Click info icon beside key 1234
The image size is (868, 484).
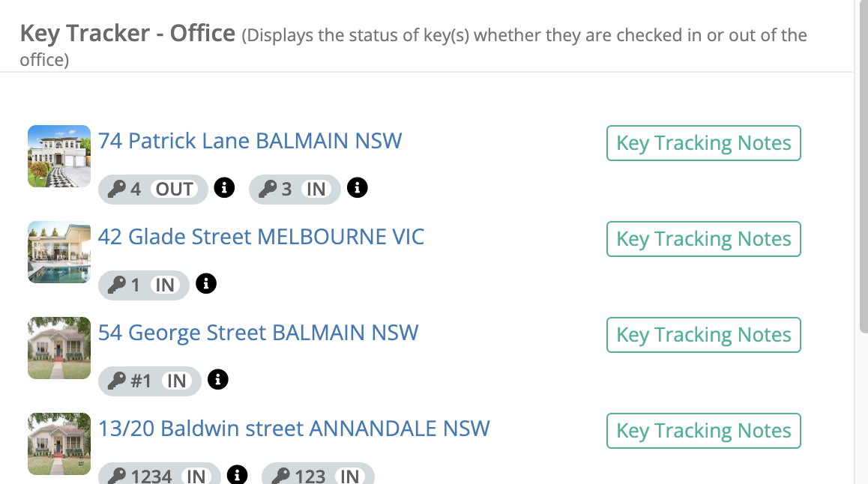[x=237, y=474]
